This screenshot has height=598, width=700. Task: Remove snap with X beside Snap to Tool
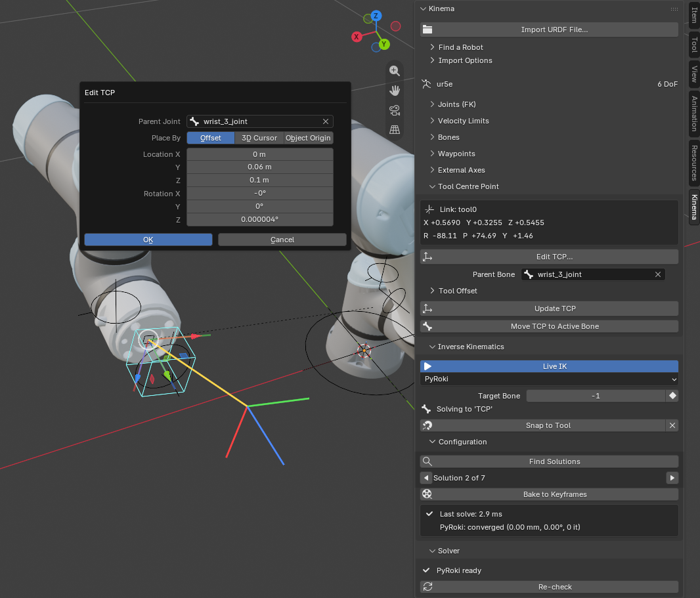pyautogui.click(x=672, y=425)
